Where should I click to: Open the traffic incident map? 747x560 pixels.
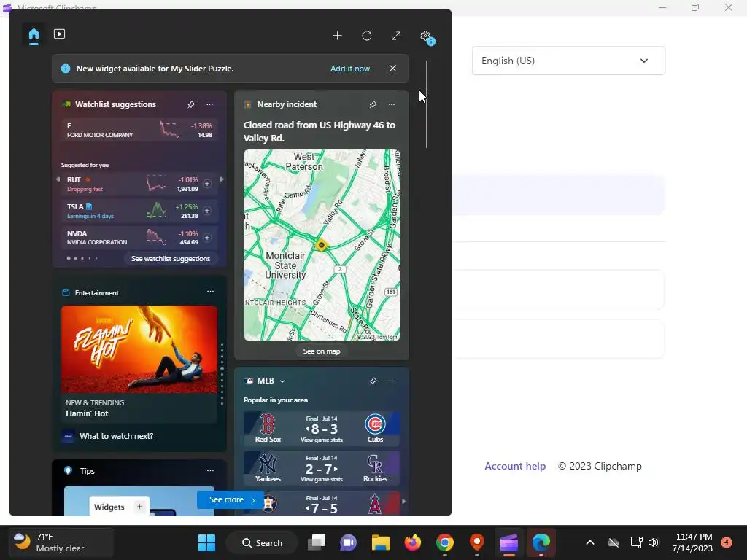pyautogui.click(x=322, y=245)
